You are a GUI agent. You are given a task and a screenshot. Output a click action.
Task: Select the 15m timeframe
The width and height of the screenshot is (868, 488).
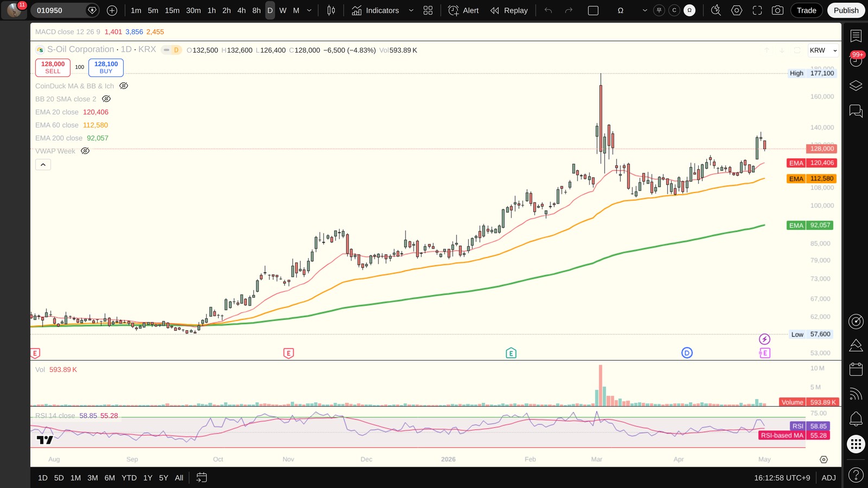click(x=172, y=10)
